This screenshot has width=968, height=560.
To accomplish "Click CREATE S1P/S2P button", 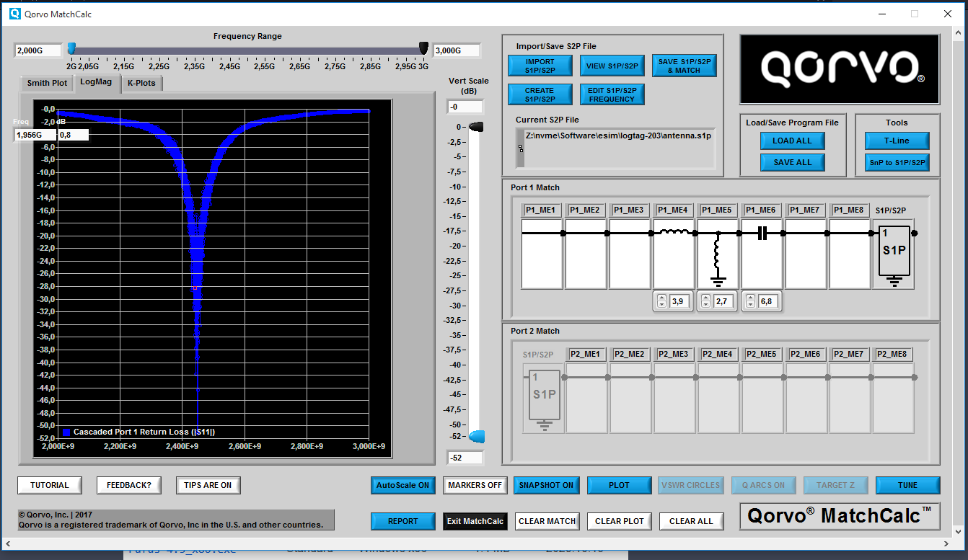I will 540,95.
